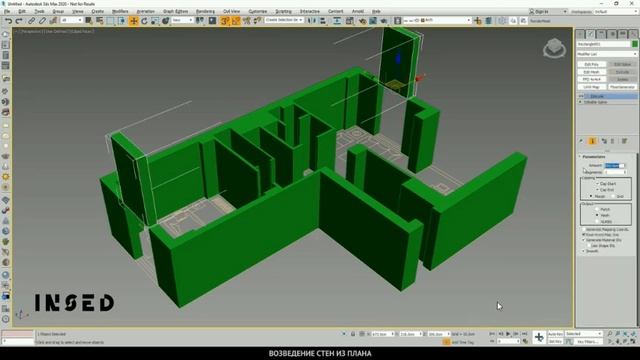Click the Redo arrow icon
This screenshot has height=360, width=640.
[19, 20]
